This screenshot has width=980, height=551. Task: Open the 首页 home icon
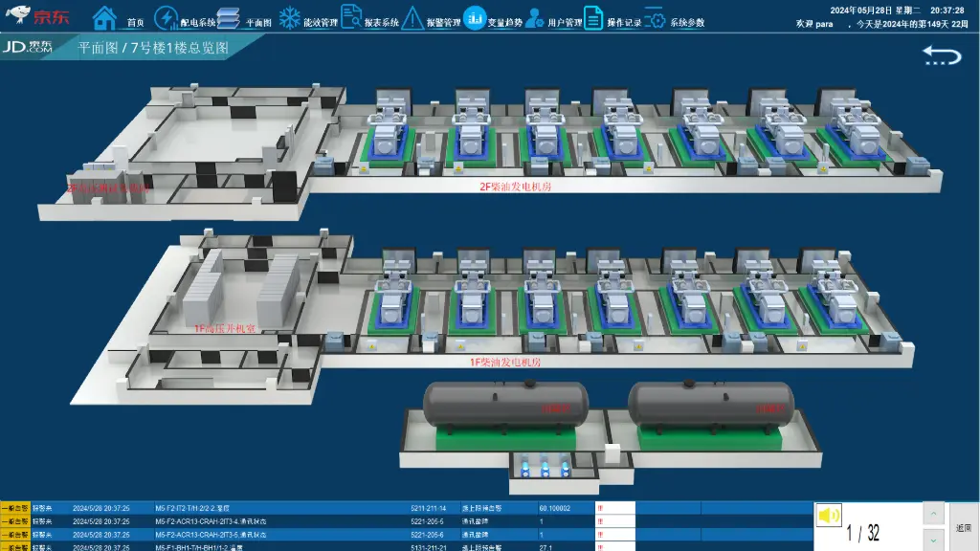point(105,17)
